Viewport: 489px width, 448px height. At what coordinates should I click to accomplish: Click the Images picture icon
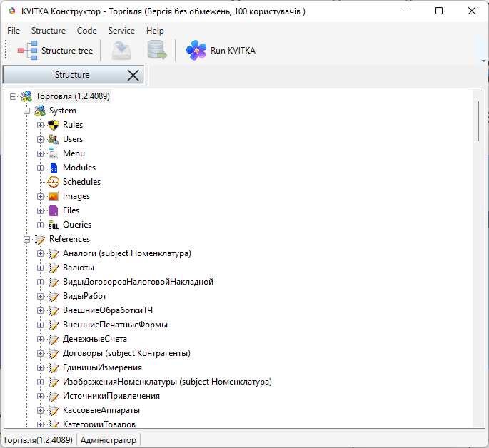coord(54,197)
